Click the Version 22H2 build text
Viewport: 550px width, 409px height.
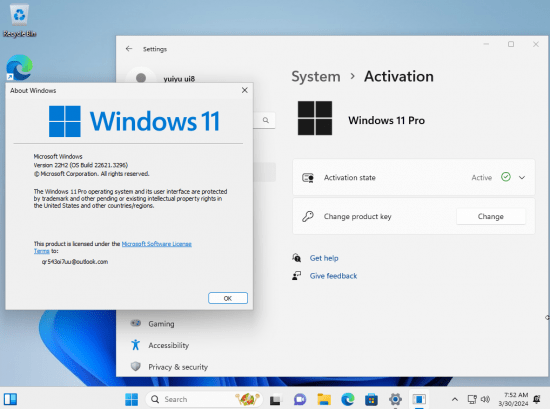click(x=81, y=165)
